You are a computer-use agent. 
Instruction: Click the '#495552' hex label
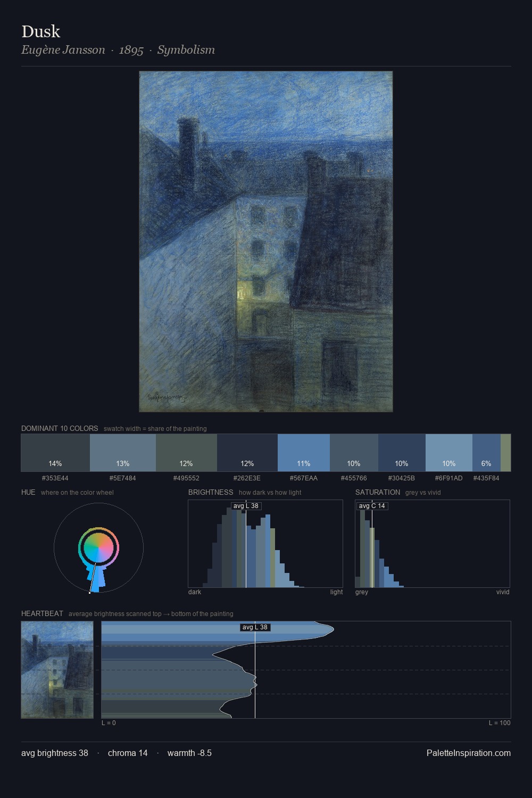point(186,478)
